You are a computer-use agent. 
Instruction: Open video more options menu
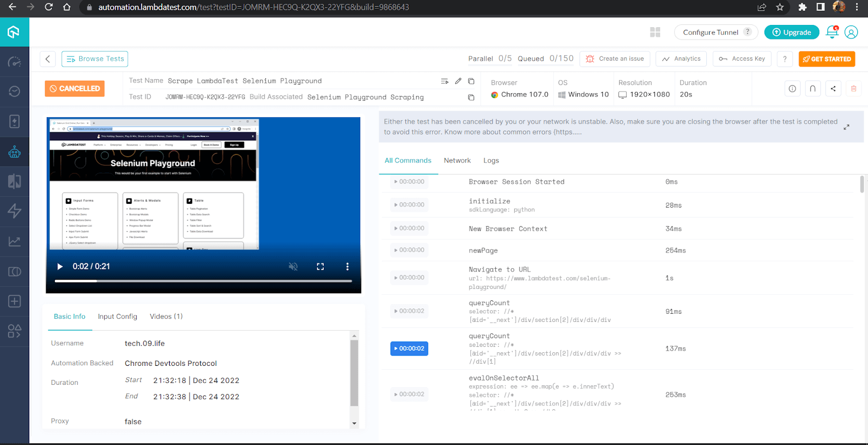pos(347,266)
